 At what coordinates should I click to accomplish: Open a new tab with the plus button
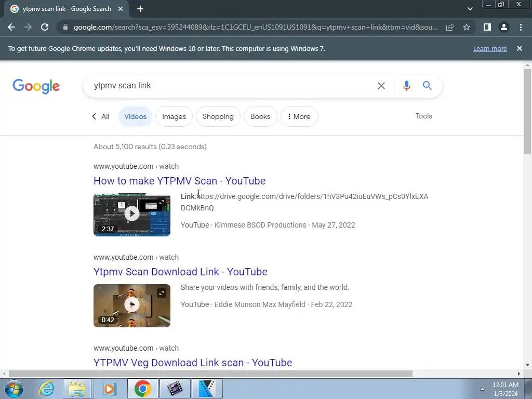coord(140,9)
